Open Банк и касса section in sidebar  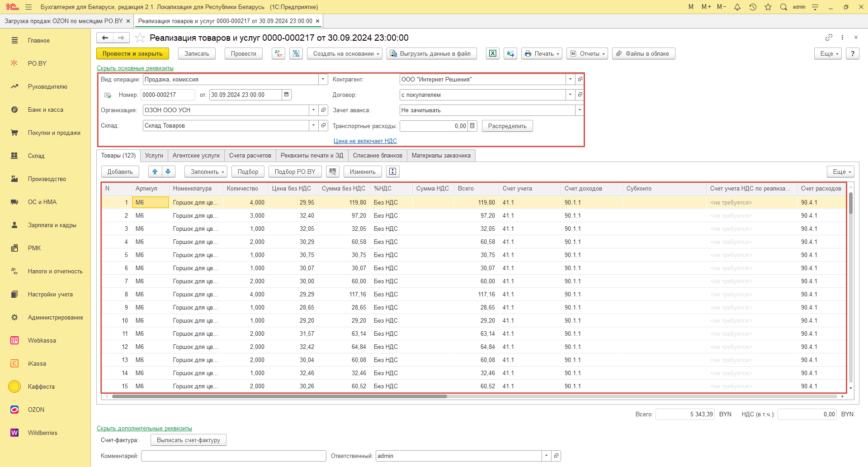click(45, 110)
